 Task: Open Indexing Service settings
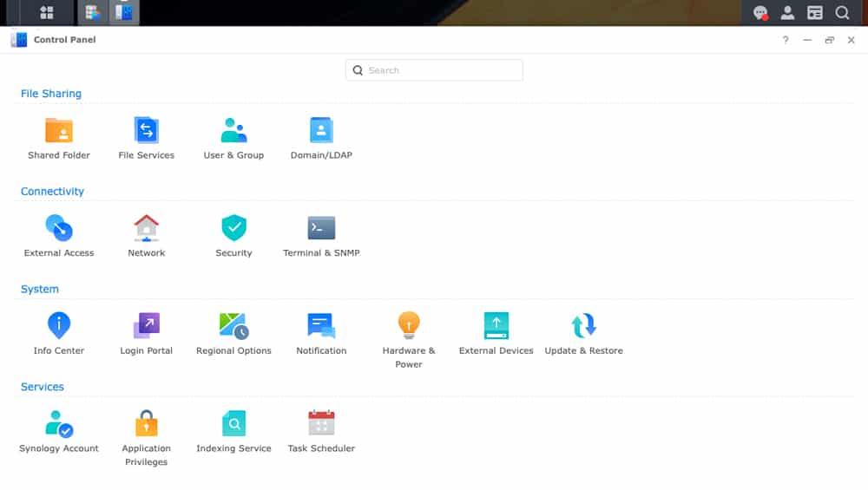(233, 431)
